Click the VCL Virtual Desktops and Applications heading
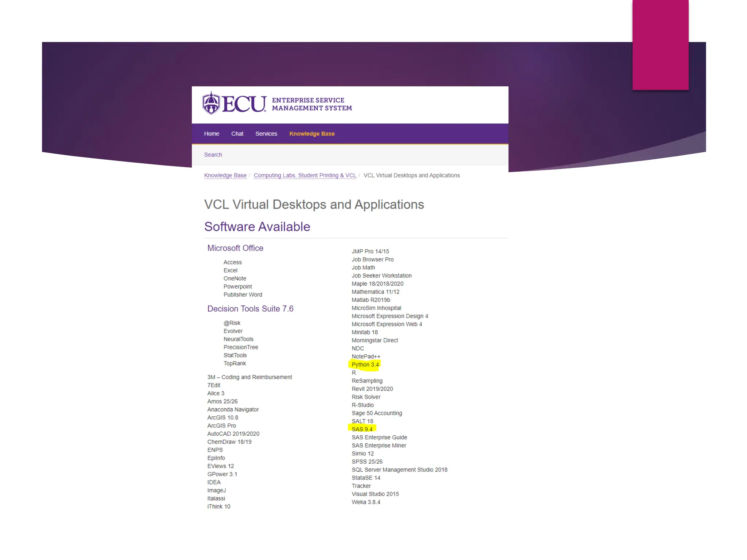The width and height of the screenshot is (747, 560). coord(314,205)
